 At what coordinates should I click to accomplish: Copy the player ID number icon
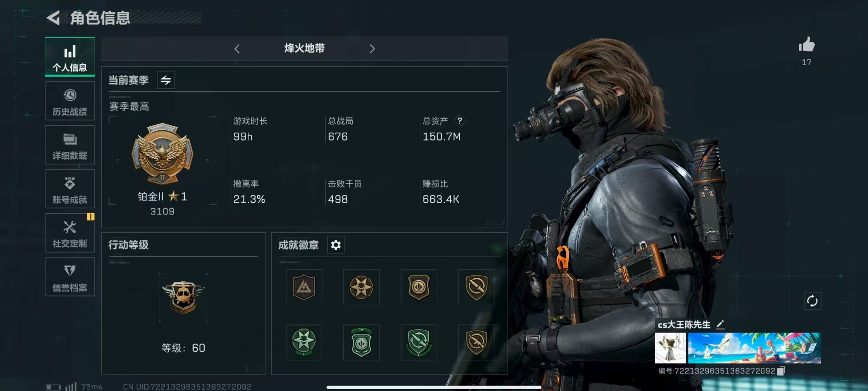[781, 371]
